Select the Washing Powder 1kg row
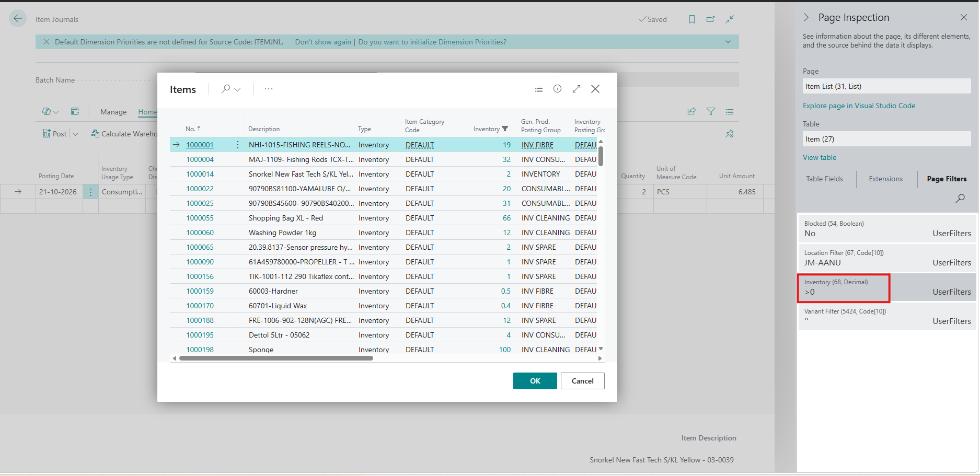 [x=383, y=233]
